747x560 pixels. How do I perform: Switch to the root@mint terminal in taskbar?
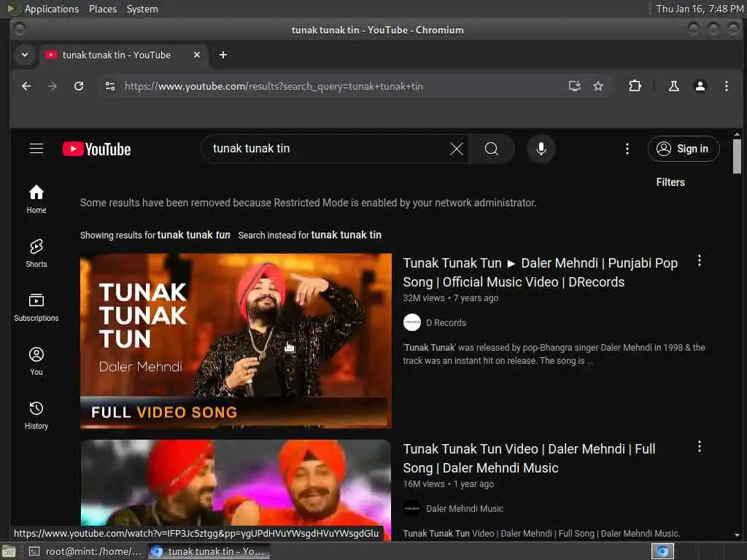point(86,551)
